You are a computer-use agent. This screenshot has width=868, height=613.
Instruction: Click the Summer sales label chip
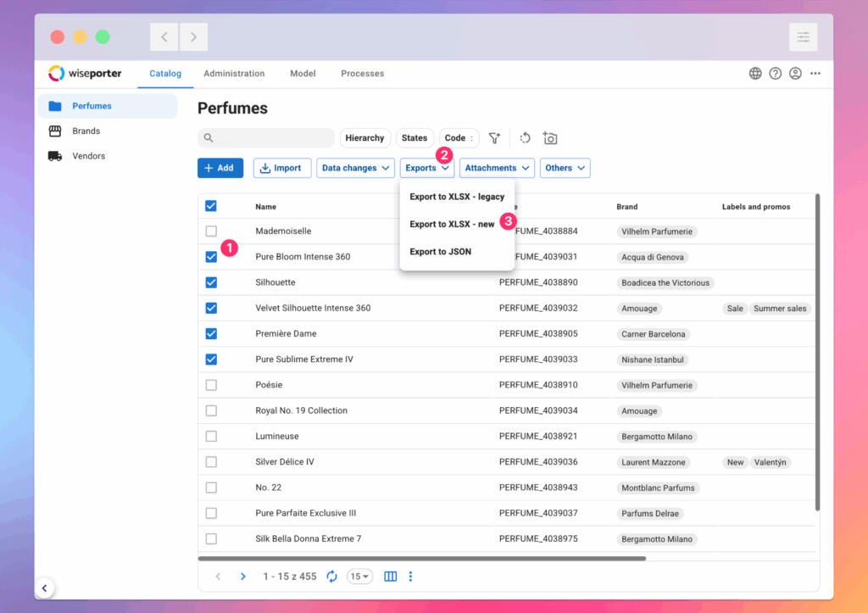[780, 309]
